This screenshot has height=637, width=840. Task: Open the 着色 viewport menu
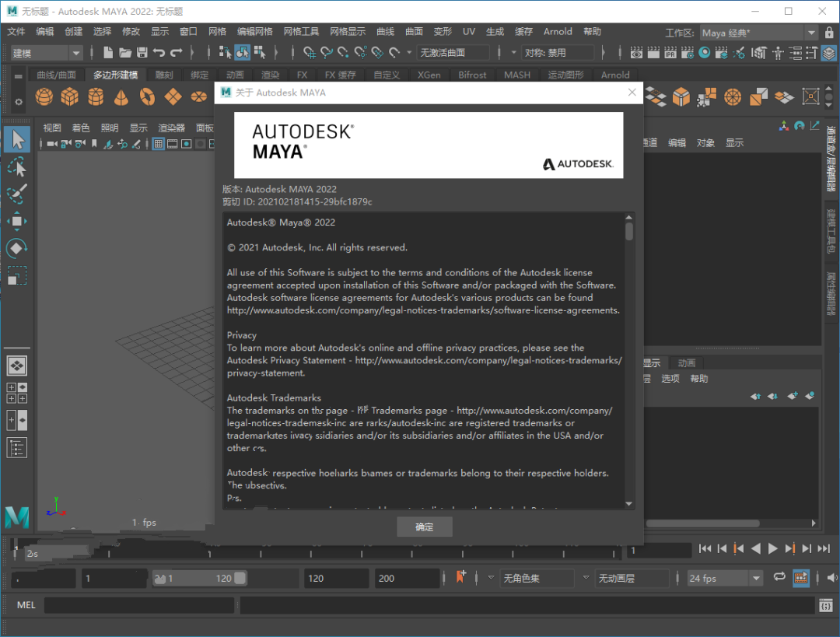click(x=81, y=128)
